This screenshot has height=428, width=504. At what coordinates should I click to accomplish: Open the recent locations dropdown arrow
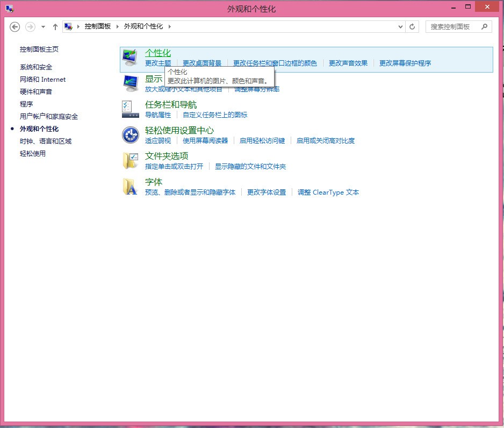point(43,26)
